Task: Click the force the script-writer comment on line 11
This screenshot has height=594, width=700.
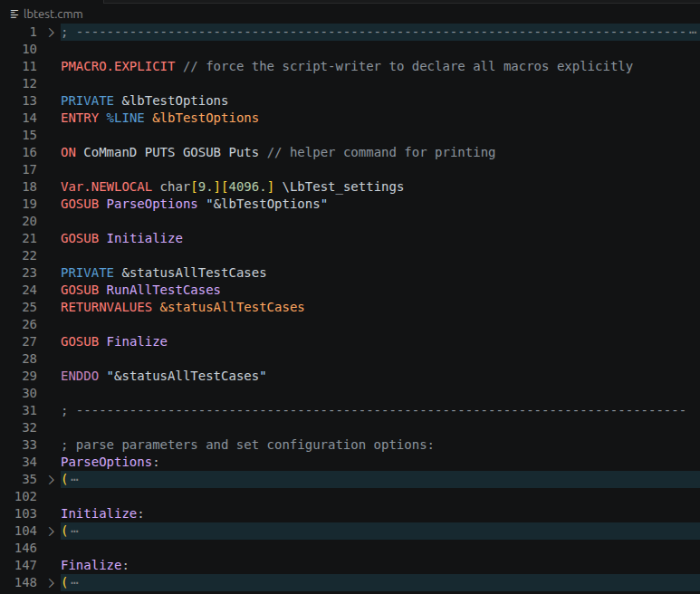Action: coord(408,66)
